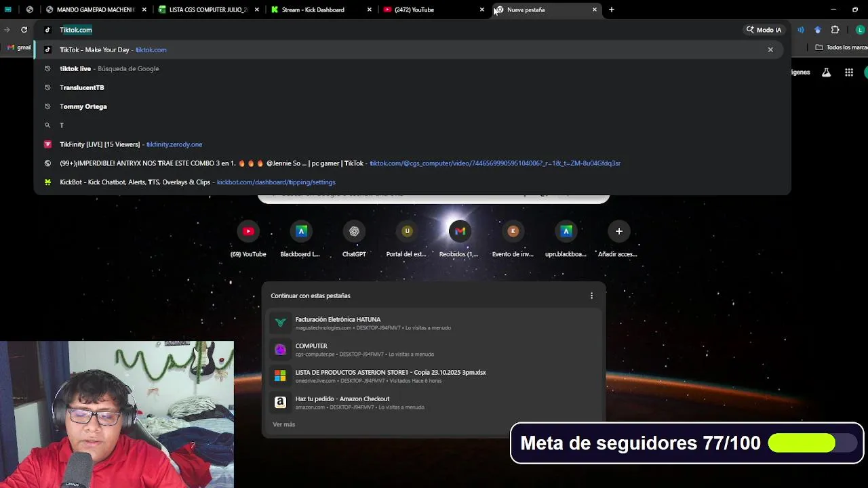Remove the TikTok suggestion with X

[770, 49]
